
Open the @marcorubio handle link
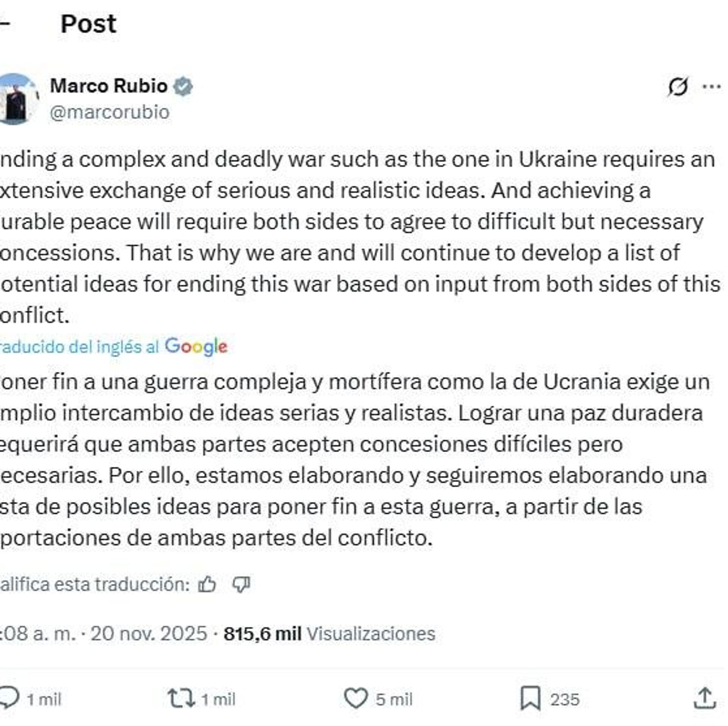pyautogui.click(x=110, y=112)
